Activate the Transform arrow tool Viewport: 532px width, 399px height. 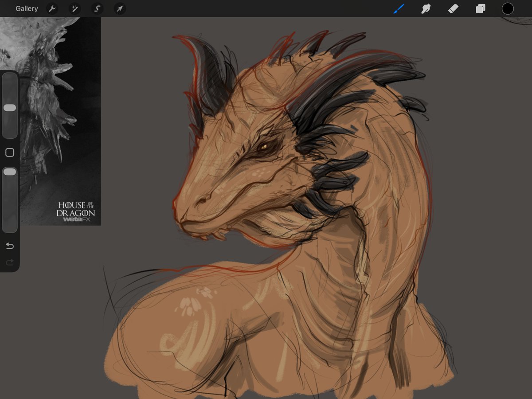(120, 8)
